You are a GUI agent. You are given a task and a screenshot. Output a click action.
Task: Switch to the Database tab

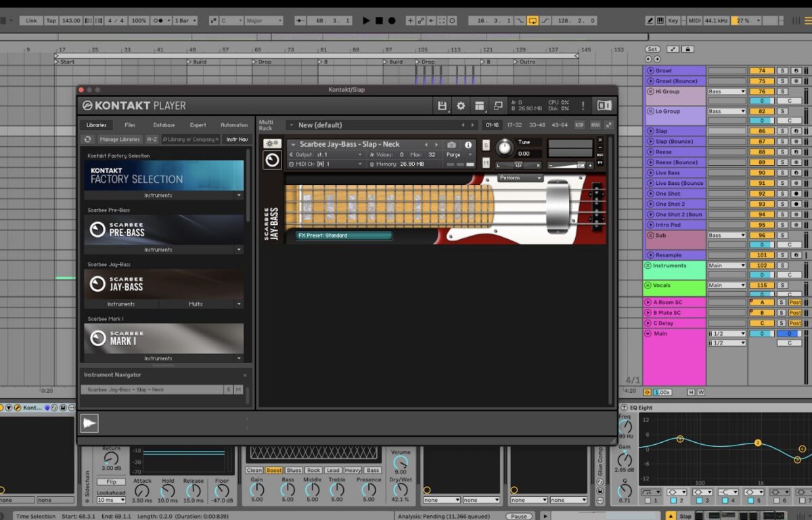(x=164, y=125)
